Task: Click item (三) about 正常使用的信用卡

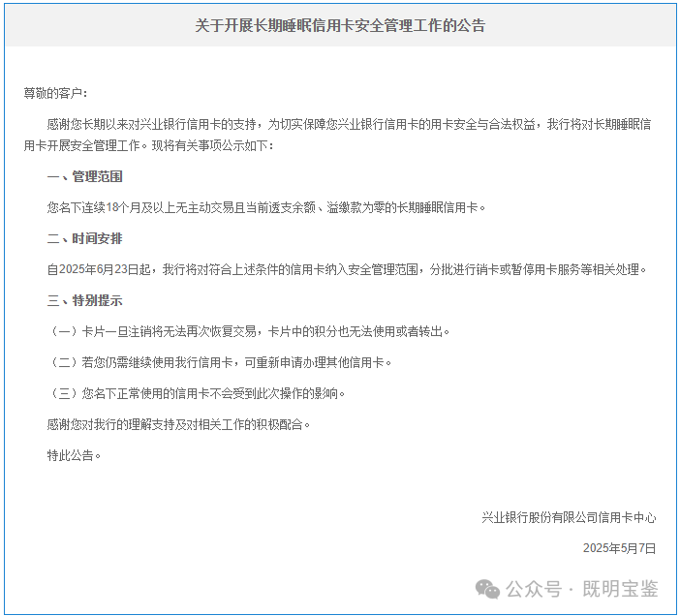Action: coord(197,393)
